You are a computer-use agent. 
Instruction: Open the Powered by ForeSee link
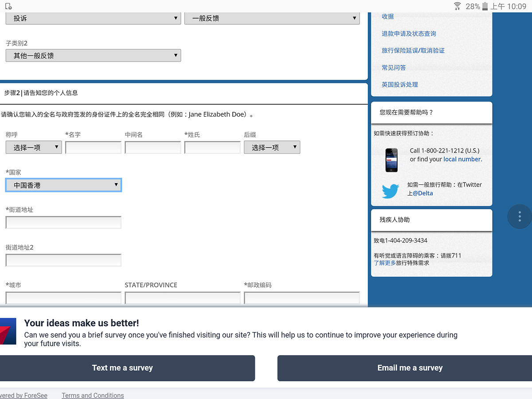(23, 395)
